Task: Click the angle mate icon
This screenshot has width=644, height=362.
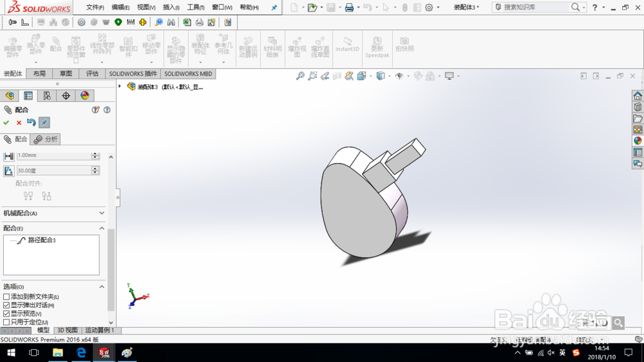Action: click(8, 171)
